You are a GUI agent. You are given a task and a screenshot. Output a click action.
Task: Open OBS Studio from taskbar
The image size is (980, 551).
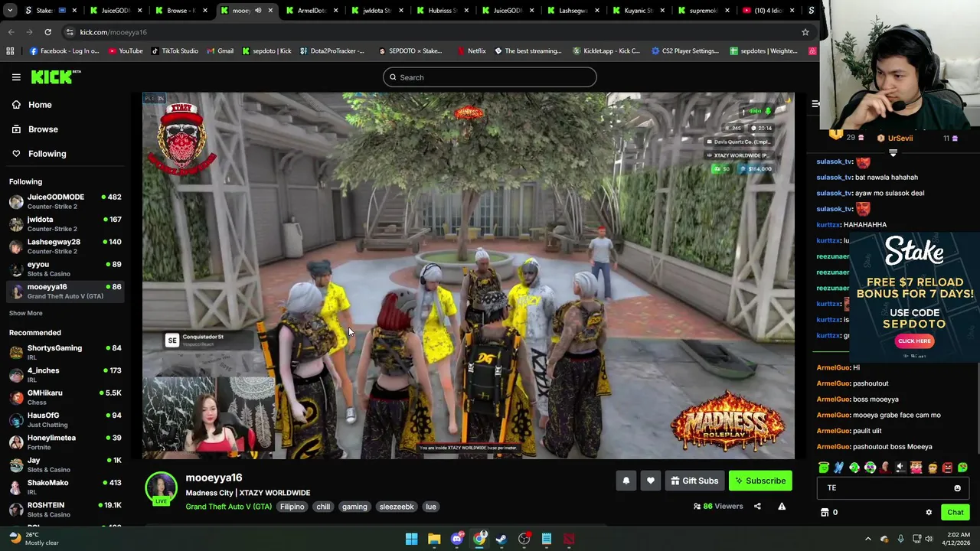[x=524, y=539]
